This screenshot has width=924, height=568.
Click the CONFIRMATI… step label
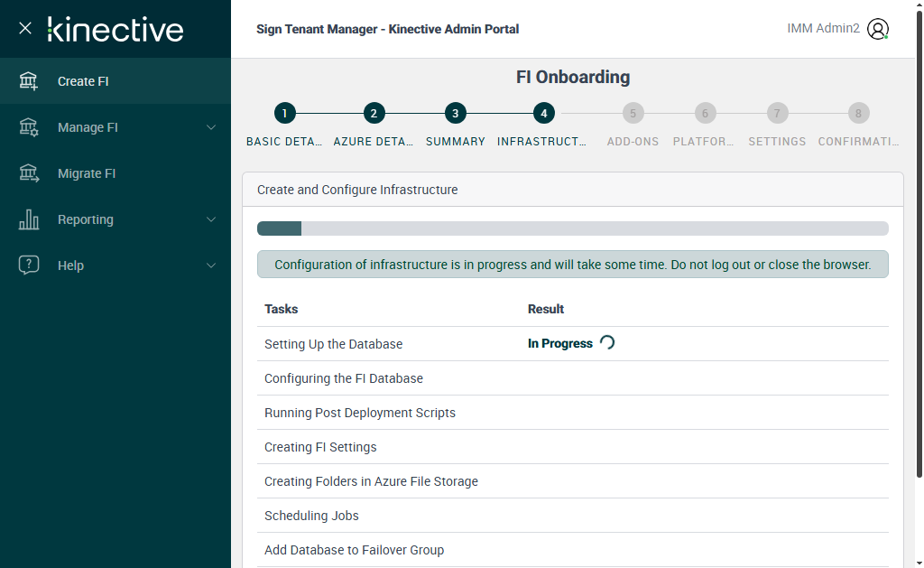click(x=859, y=142)
